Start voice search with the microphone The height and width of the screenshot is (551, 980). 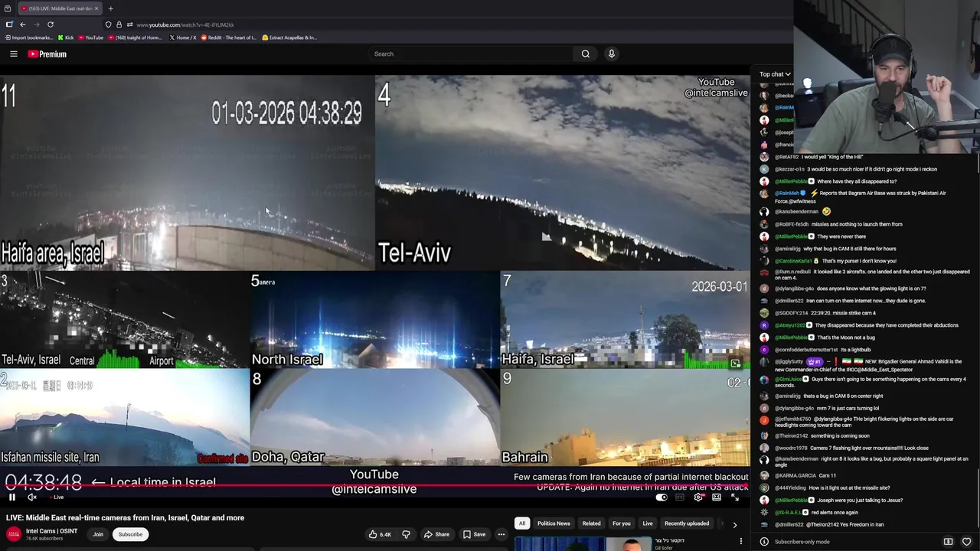click(611, 54)
